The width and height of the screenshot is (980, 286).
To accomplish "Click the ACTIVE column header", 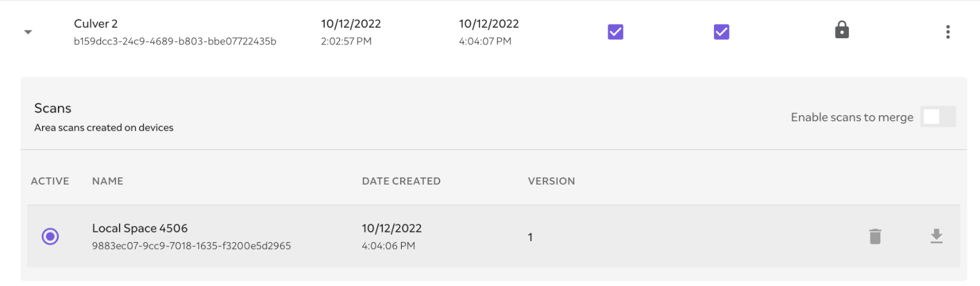I will [x=50, y=181].
